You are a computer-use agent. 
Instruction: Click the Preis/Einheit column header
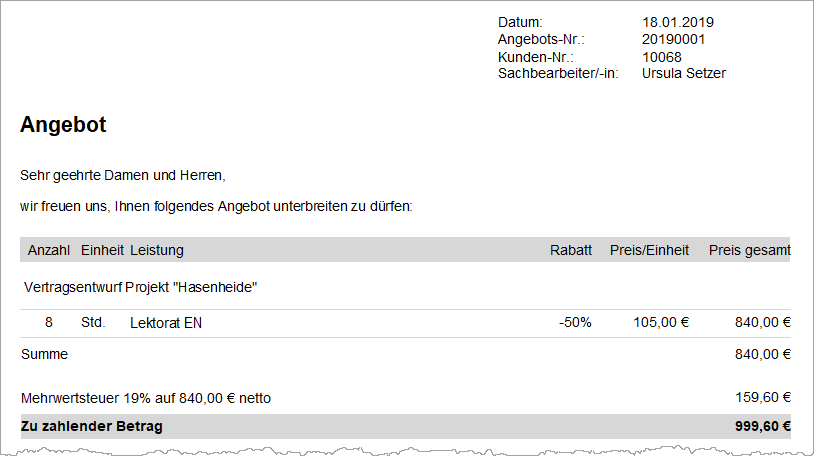pos(649,250)
